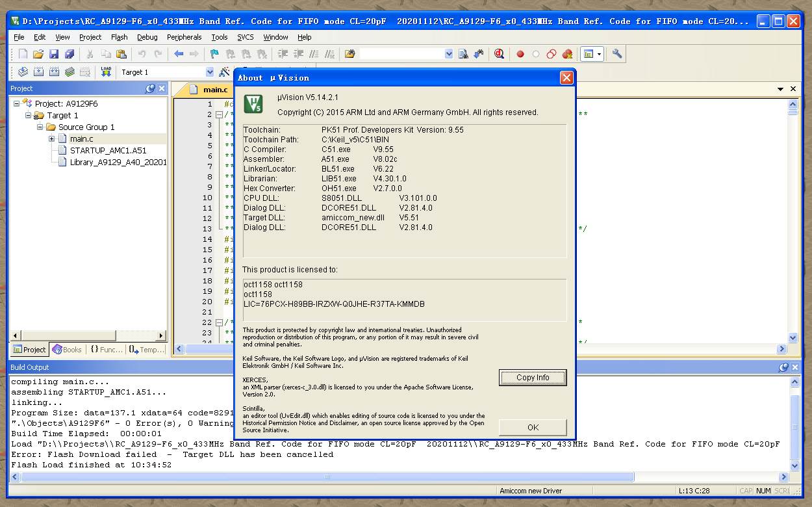Viewport: 812px width, 507px height.
Task: Open the SVCS menu
Action: [x=246, y=37]
